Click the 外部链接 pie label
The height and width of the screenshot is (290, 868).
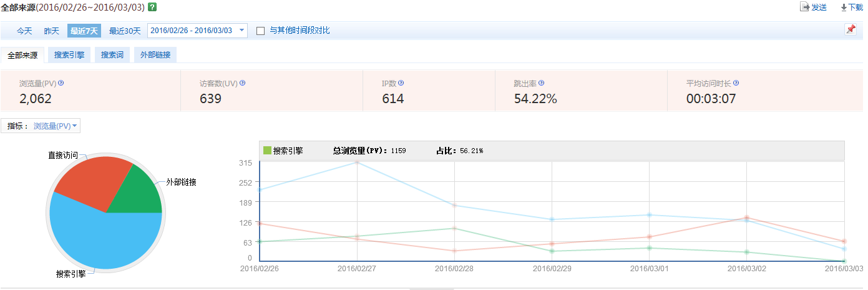coord(182,182)
